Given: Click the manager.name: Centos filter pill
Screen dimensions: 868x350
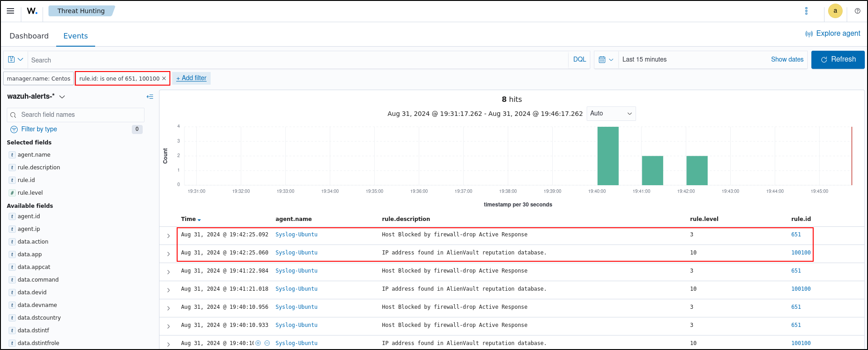Looking at the screenshot, I should [x=39, y=79].
